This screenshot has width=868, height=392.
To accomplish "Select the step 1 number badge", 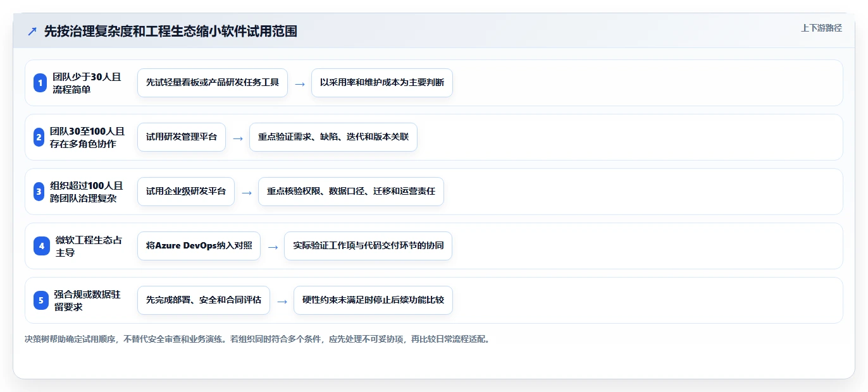I will [40, 83].
